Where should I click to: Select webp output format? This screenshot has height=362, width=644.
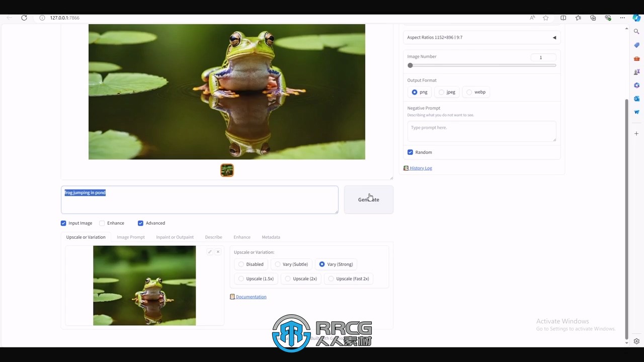coord(476,92)
